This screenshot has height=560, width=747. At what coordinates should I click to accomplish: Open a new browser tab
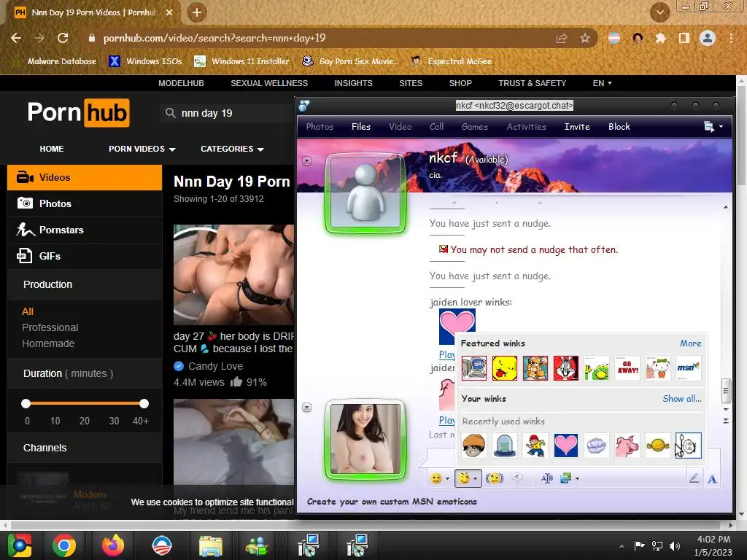click(197, 12)
